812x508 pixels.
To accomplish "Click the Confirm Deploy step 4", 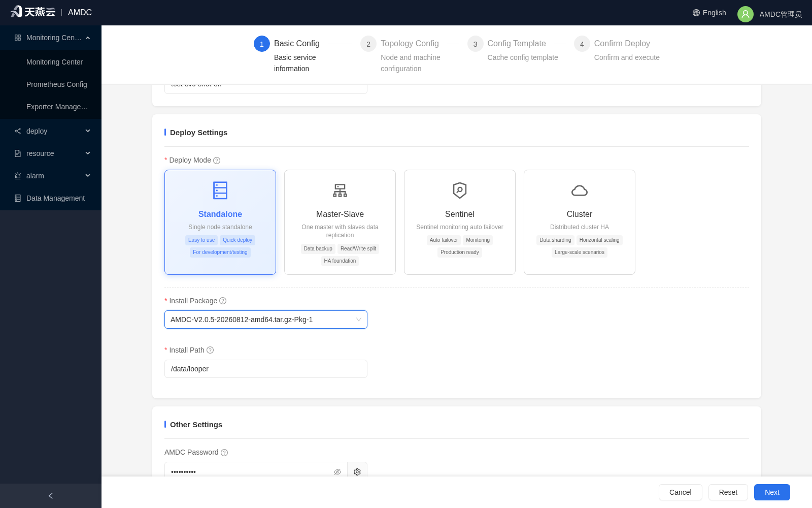I will 617,50.
